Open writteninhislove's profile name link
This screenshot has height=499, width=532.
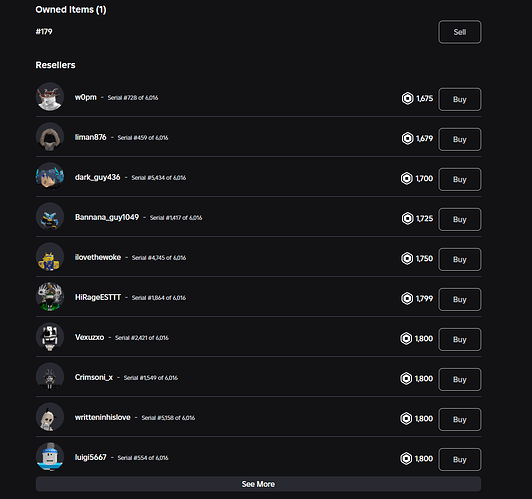[x=102, y=417]
